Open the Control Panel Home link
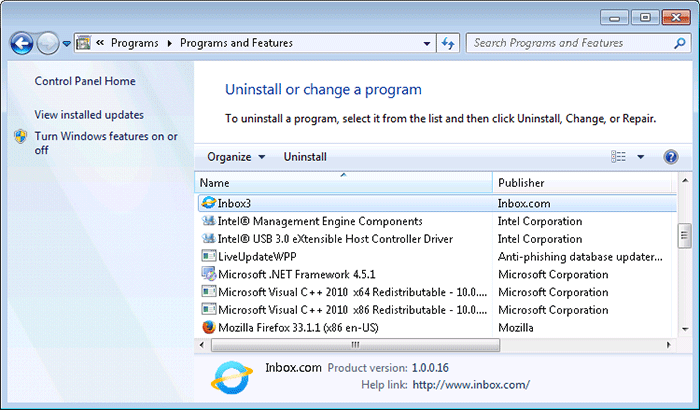The image size is (700, 410). 85,81
